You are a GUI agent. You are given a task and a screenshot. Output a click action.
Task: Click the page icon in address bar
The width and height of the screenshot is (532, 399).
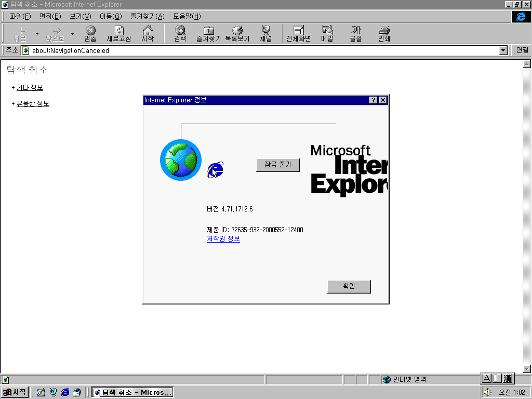click(x=26, y=50)
